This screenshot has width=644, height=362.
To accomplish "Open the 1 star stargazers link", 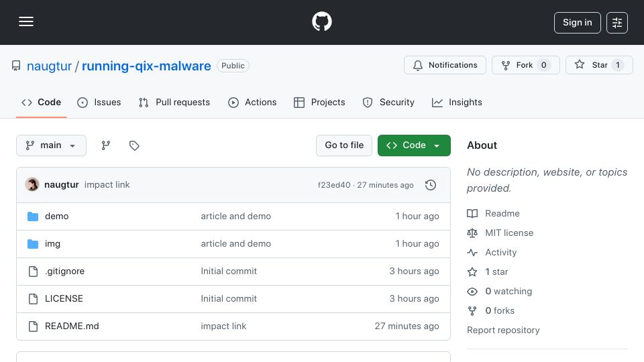I will 488,271.
